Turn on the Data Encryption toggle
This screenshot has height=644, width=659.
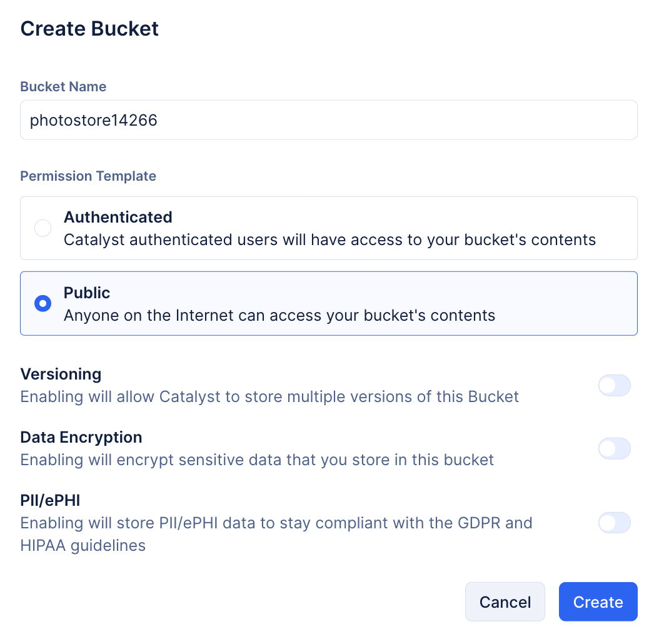(x=614, y=449)
